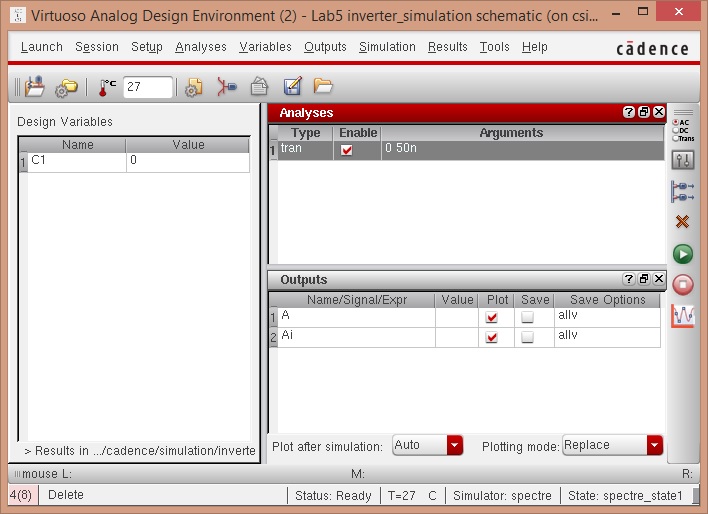Click the Analyses panel help button
The width and height of the screenshot is (708, 514).
click(x=629, y=113)
